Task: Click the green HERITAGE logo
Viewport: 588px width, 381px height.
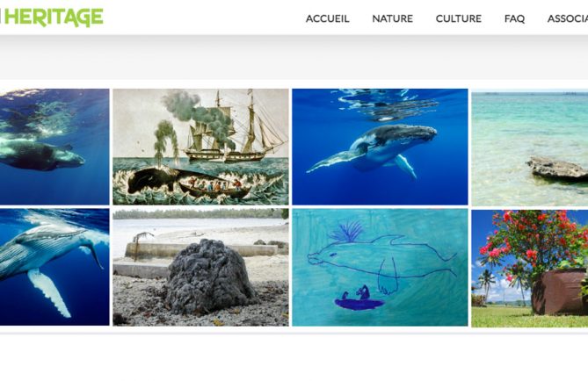Action: click(51, 18)
